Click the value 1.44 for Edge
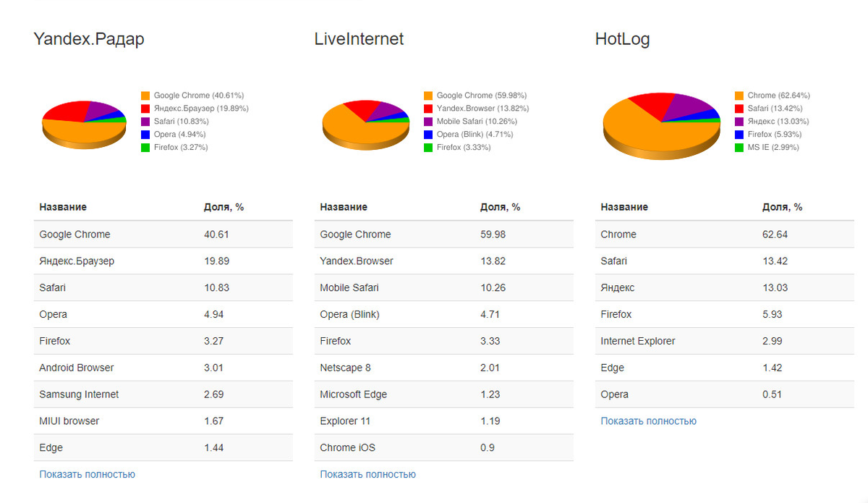The width and height of the screenshot is (868, 503). click(214, 448)
